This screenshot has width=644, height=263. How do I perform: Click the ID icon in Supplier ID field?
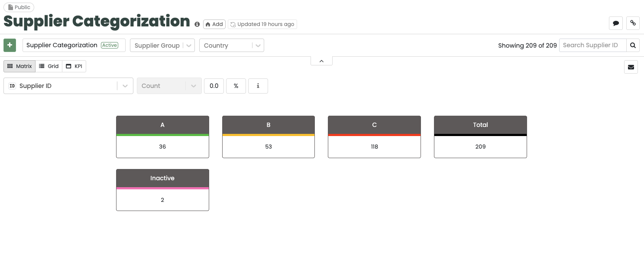[x=12, y=86]
